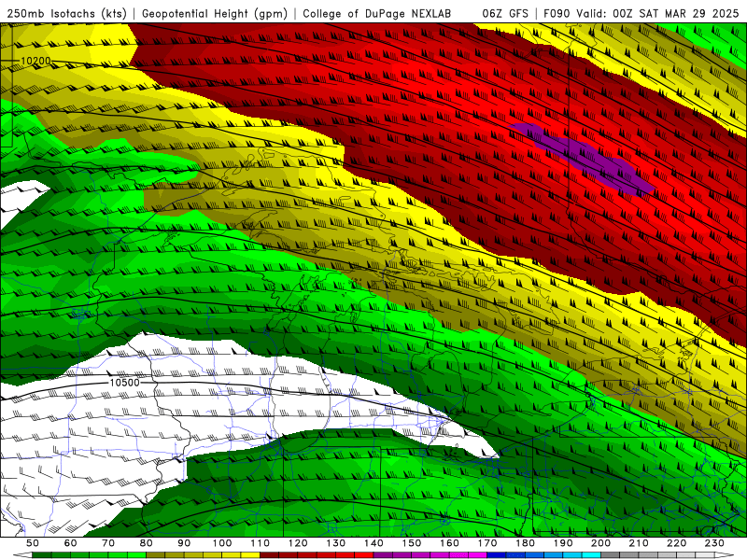
Task: Click the 10500 height contour label
Action: (x=124, y=383)
